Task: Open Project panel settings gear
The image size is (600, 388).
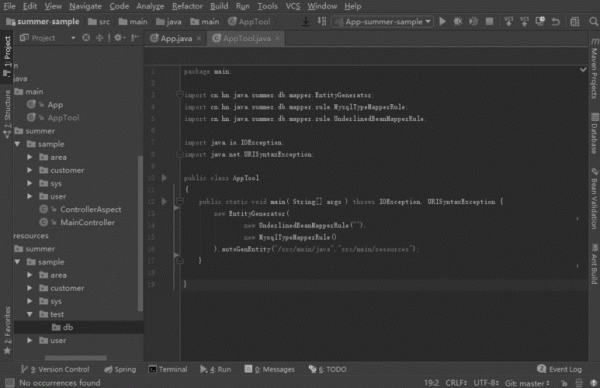Action: click(x=119, y=38)
